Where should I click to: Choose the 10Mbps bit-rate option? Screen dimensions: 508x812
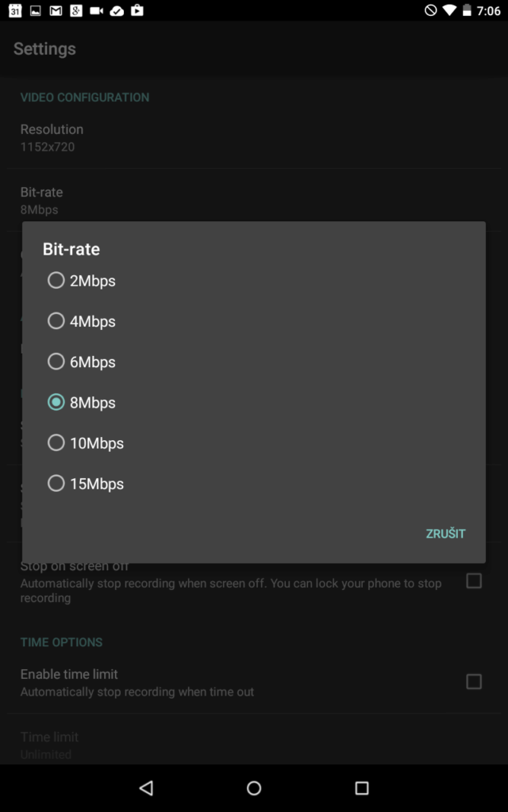[x=254, y=442]
